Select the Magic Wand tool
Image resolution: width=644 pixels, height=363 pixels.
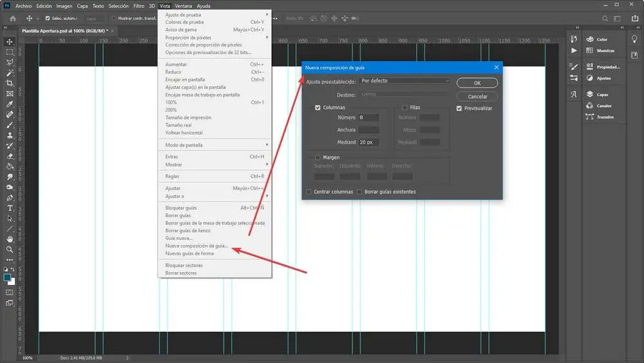tap(10, 73)
